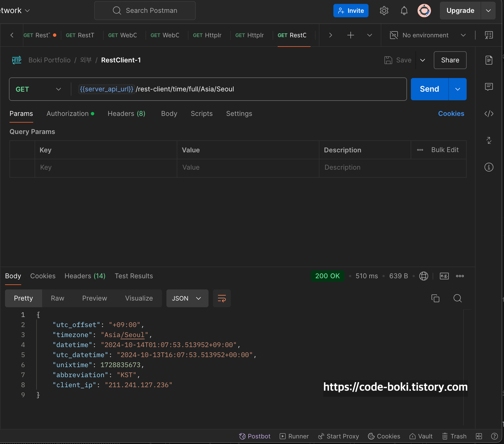This screenshot has width=504, height=444.
Task: Search within the response body
Action: coord(457,298)
